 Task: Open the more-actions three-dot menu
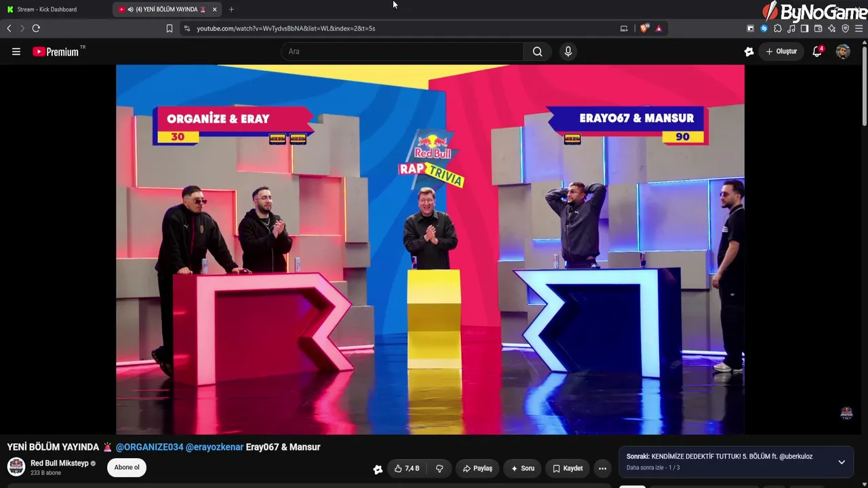602,468
